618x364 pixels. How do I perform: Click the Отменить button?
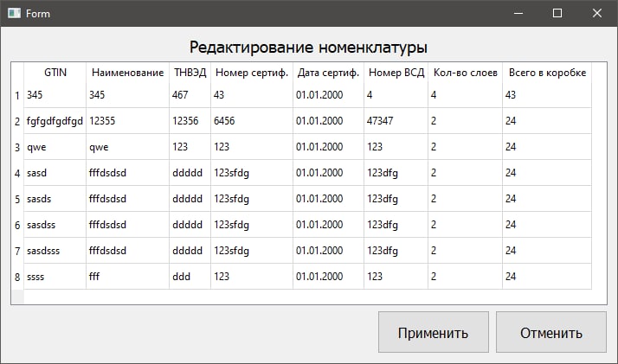(x=551, y=332)
